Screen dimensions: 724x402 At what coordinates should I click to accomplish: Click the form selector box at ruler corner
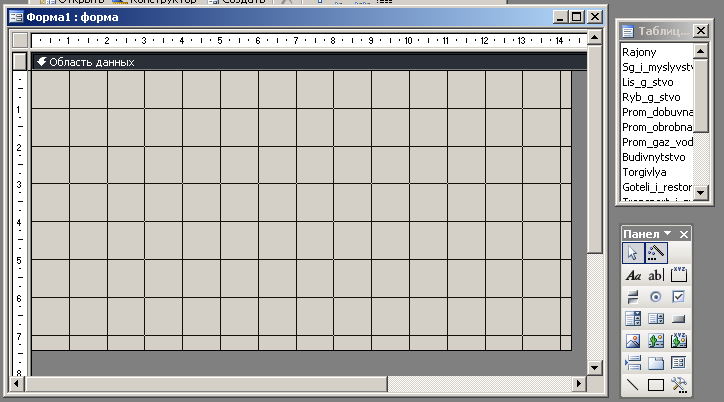pyautogui.click(x=20, y=41)
